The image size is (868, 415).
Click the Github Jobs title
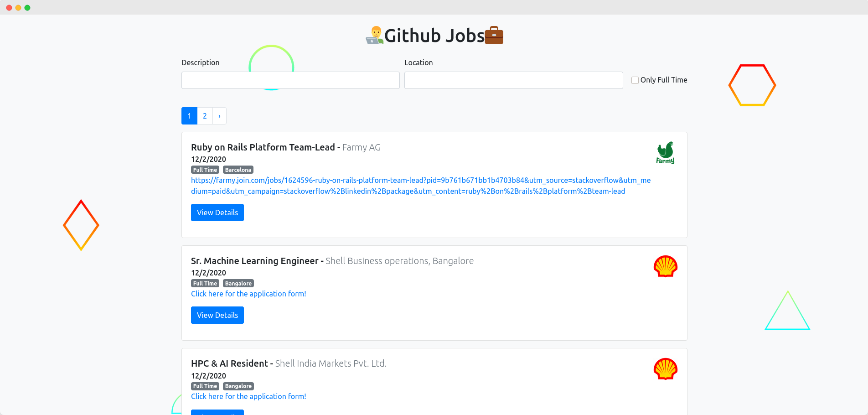(x=434, y=35)
